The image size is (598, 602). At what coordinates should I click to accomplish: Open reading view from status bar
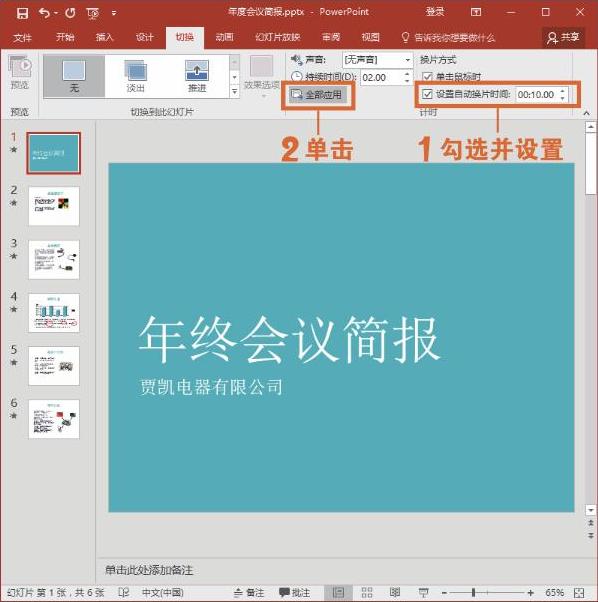(x=395, y=592)
